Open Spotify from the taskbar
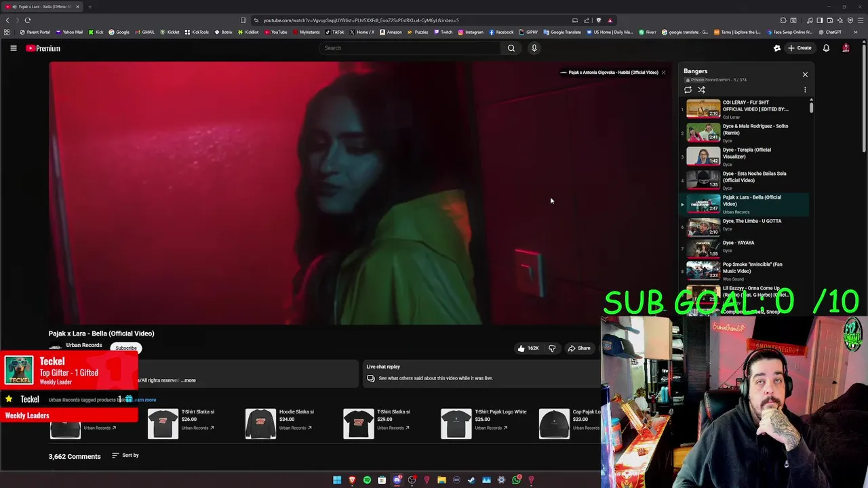This screenshot has height=488, width=868. (367, 480)
